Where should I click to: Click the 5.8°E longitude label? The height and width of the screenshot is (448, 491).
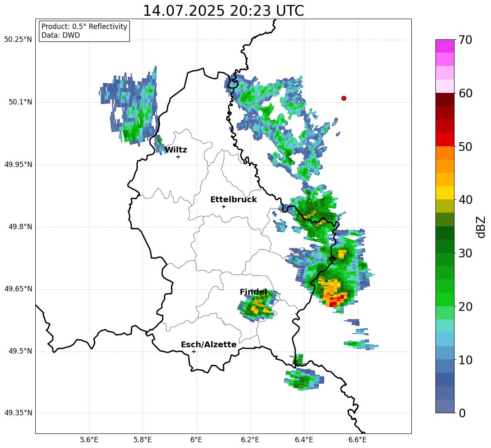pos(143,440)
